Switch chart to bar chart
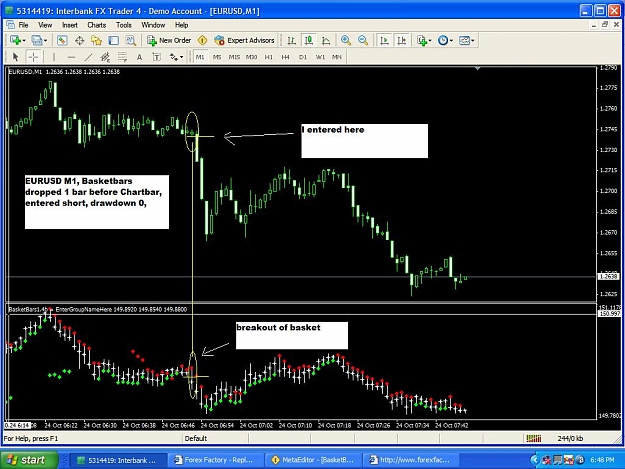The image size is (625, 469). click(291, 40)
